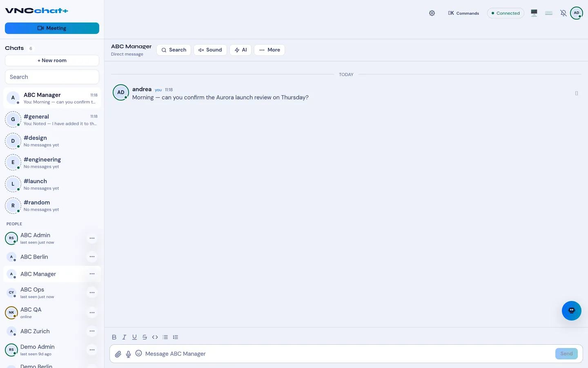Viewport: 588px width, 368px height.
Task: Open ABC Manager person options menu
Action: click(x=92, y=274)
